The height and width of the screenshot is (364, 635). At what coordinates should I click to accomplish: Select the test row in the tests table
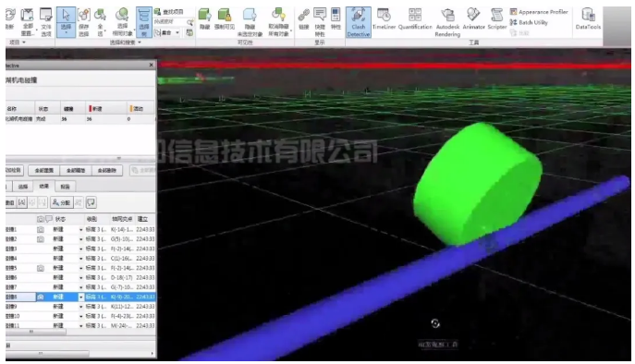pyautogui.click(x=80, y=119)
